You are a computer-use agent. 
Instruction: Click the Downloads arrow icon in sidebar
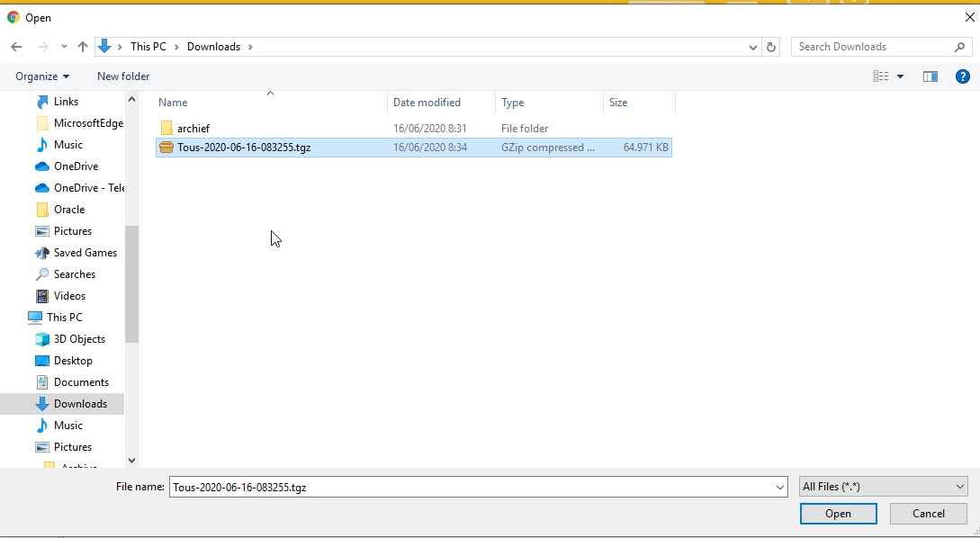(42, 404)
